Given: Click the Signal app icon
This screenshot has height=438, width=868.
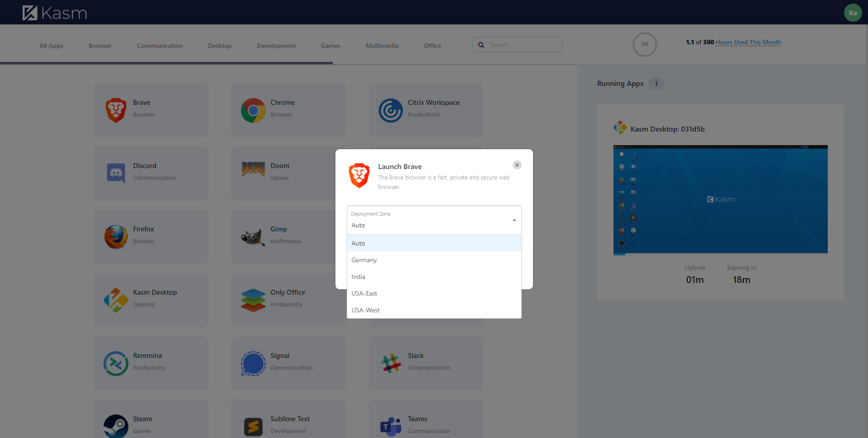Looking at the screenshot, I should [253, 363].
